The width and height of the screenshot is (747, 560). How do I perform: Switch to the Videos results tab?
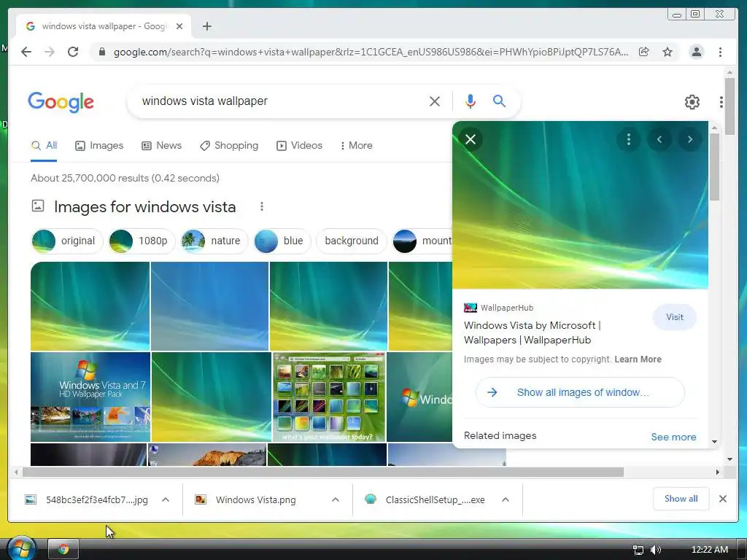click(300, 146)
